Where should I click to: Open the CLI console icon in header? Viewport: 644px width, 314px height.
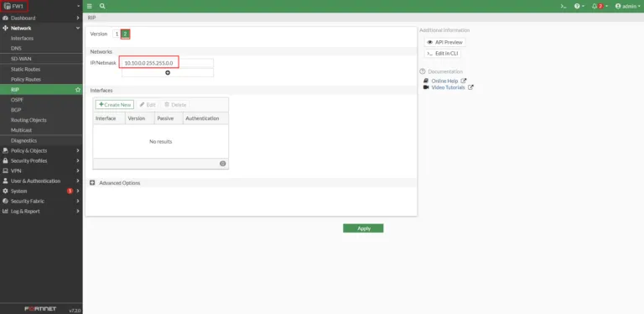[563, 6]
